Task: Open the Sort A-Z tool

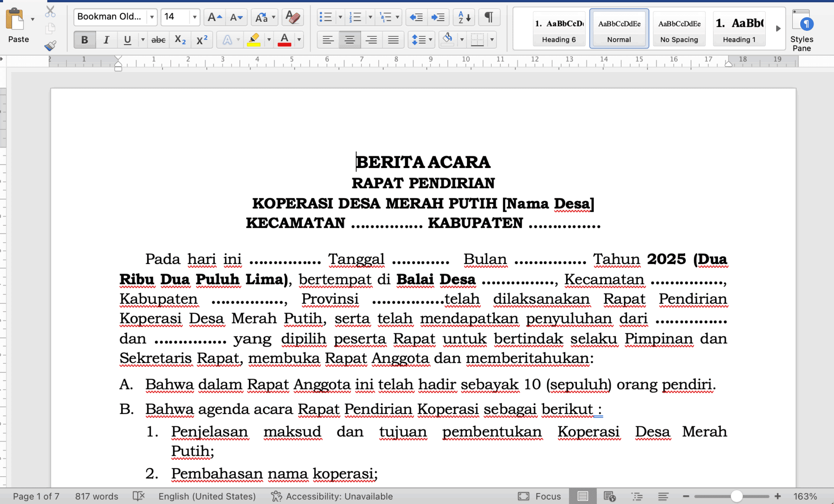Action: coord(463,17)
